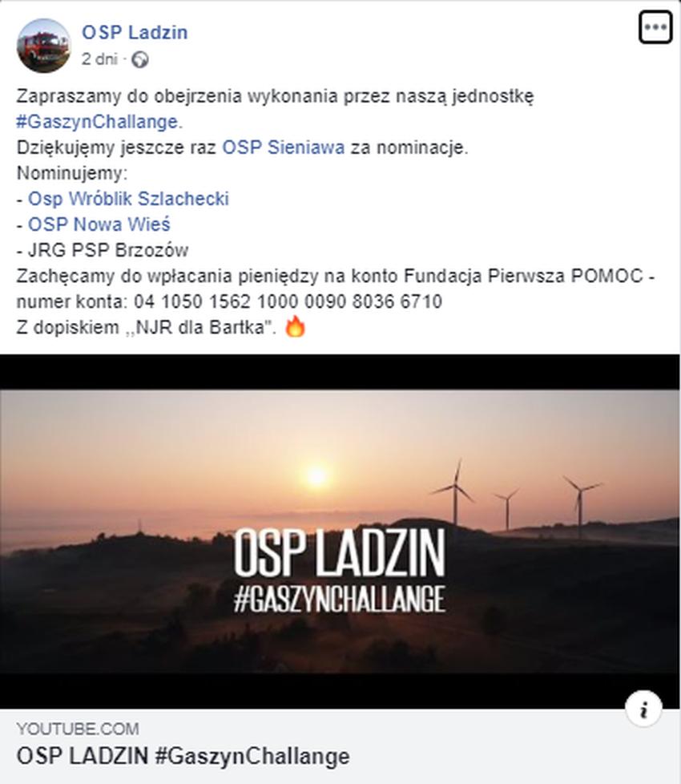Click the OSP Ladzin profile picture
This screenshot has width=681, height=784.
[x=43, y=46]
